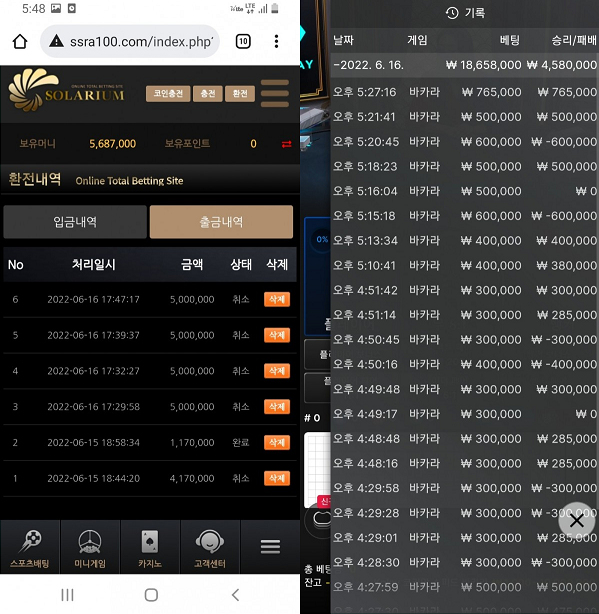The image size is (599, 614).
Task: Switch to the 입금내역 tab
Action: [x=75, y=222]
